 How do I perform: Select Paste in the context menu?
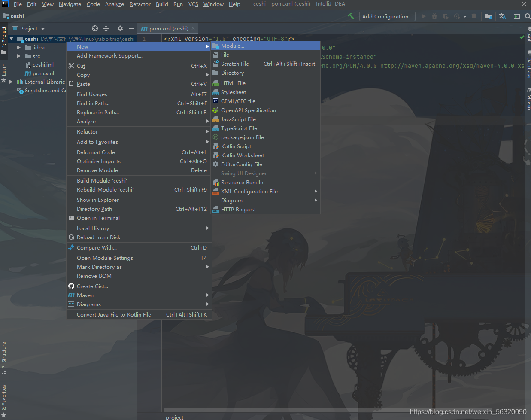[139, 84]
